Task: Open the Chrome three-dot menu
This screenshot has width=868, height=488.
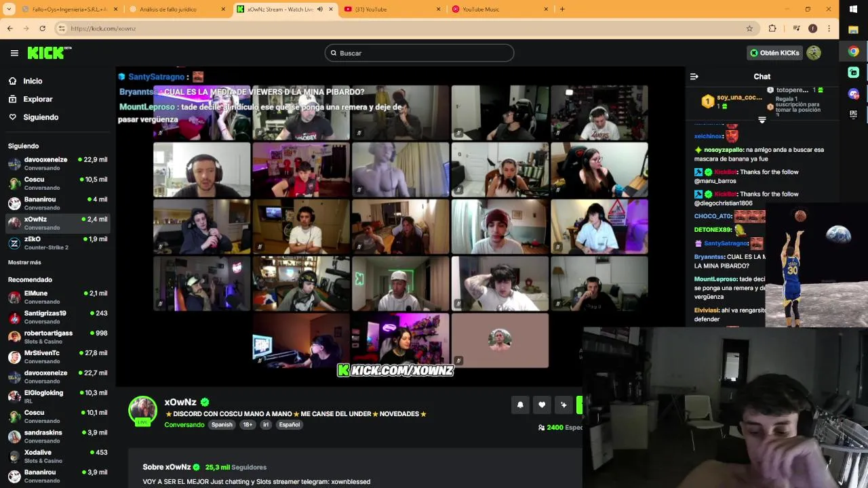Action: [829, 28]
